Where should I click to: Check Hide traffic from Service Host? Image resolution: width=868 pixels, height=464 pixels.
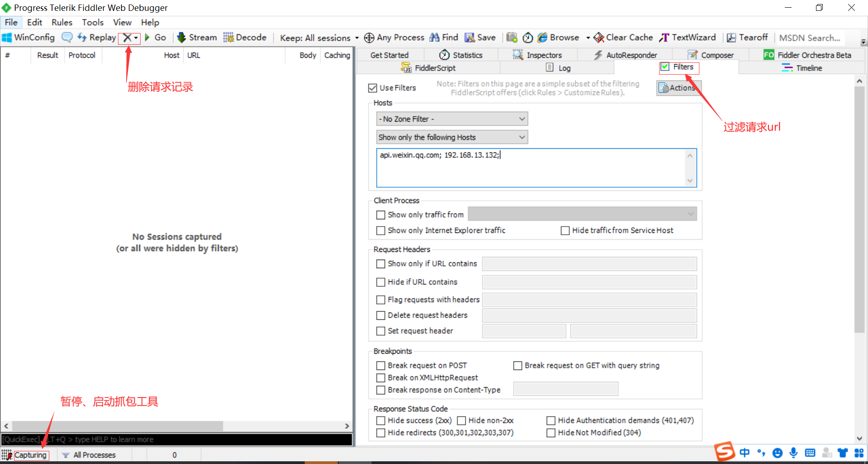tap(565, 231)
